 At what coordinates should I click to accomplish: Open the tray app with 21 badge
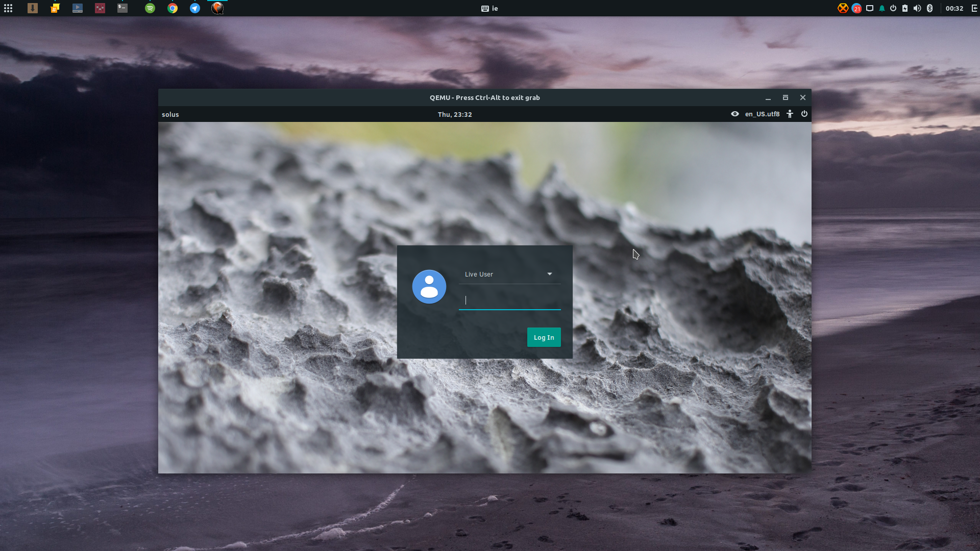(x=856, y=8)
